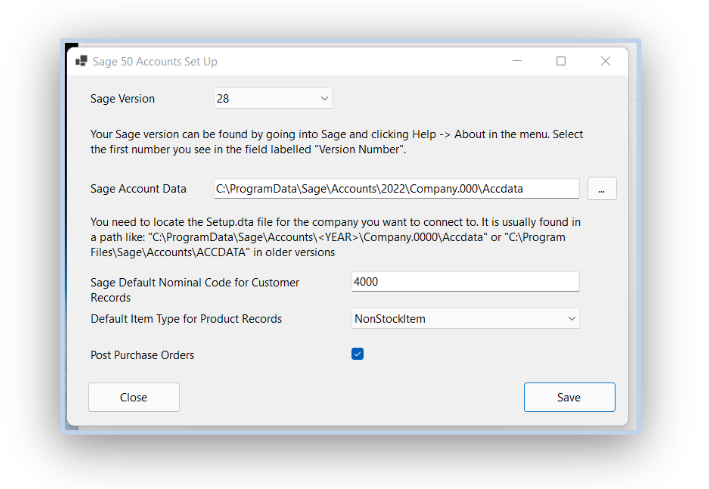Click the nominal code field containing 4000
Viewport: 709px width, 489px height.
point(465,282)
